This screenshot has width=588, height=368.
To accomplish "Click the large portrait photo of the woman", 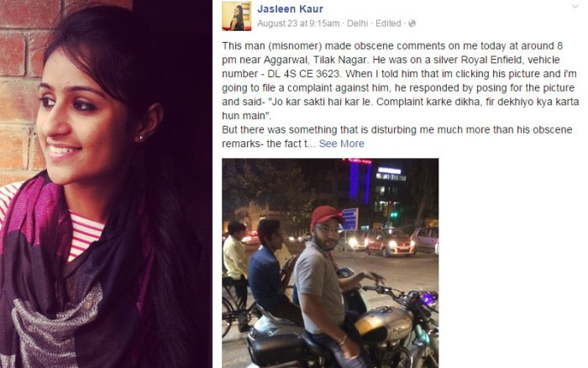I will 106,184.
